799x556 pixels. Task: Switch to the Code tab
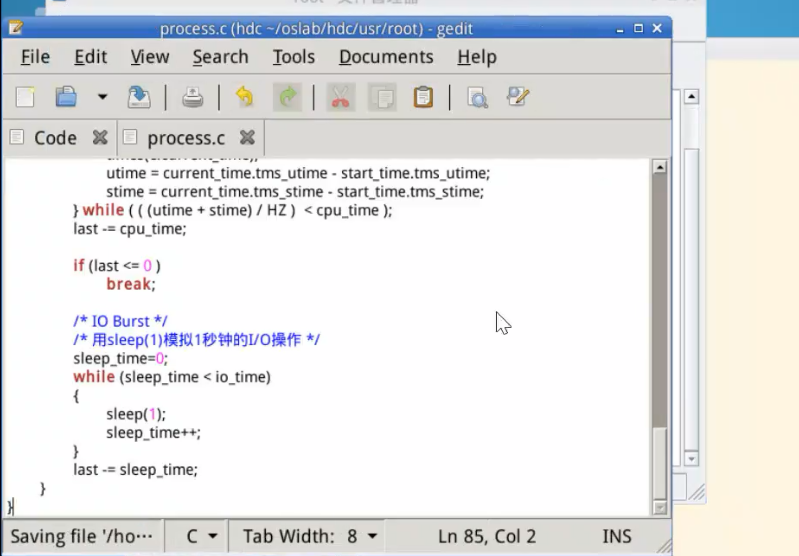tap(55, 138)
